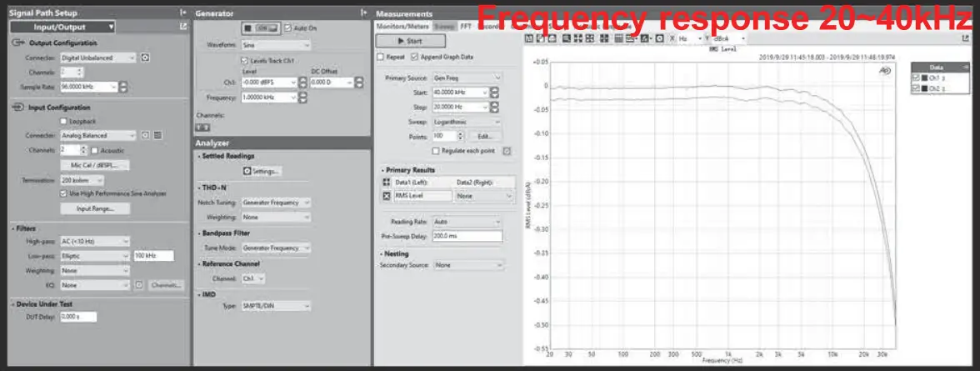
Task: Collapse Device Under Test section
Action: (13, 304)
